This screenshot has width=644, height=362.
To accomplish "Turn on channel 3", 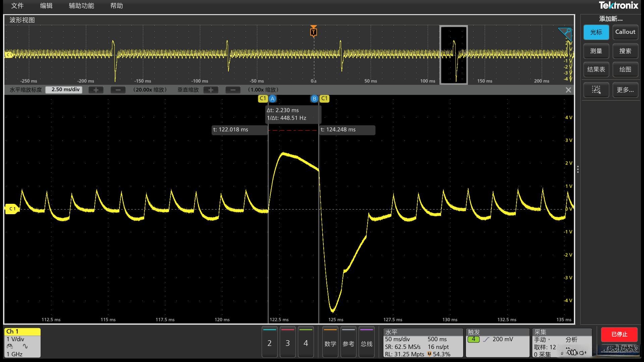I will click(287, 343).
